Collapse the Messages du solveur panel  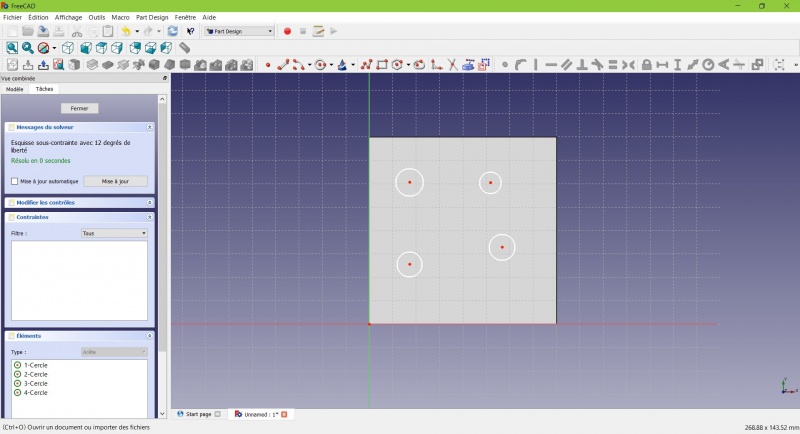coord(149,127)
